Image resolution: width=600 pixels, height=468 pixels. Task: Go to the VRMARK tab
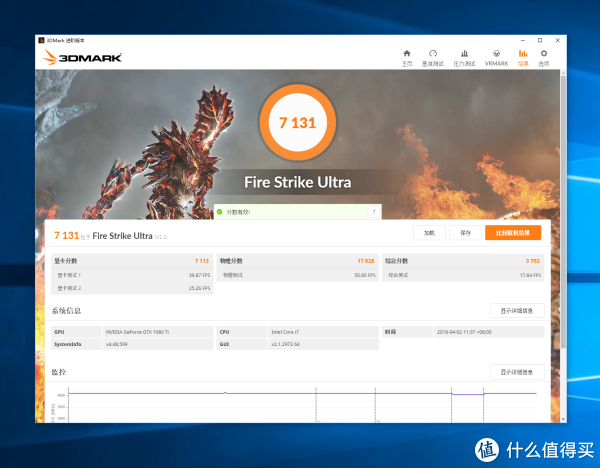pos(496,58)
